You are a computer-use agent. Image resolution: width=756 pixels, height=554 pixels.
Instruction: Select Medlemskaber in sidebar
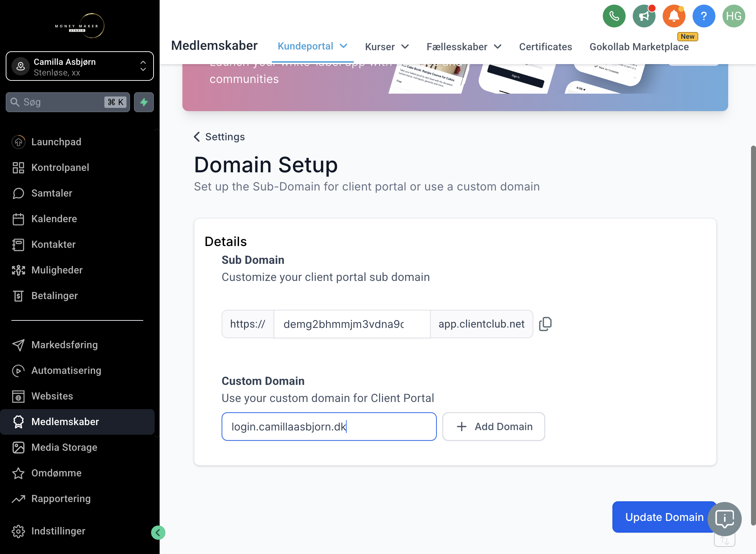(x=77, y=422)
